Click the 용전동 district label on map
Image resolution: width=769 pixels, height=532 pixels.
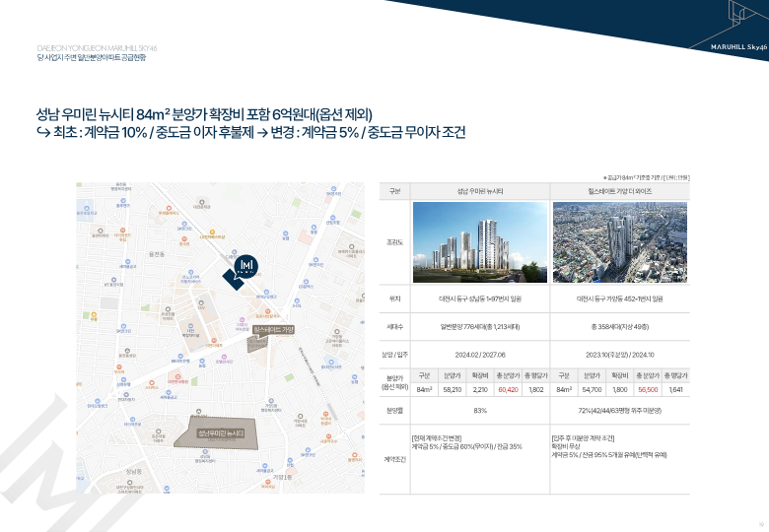click(157, 254)
